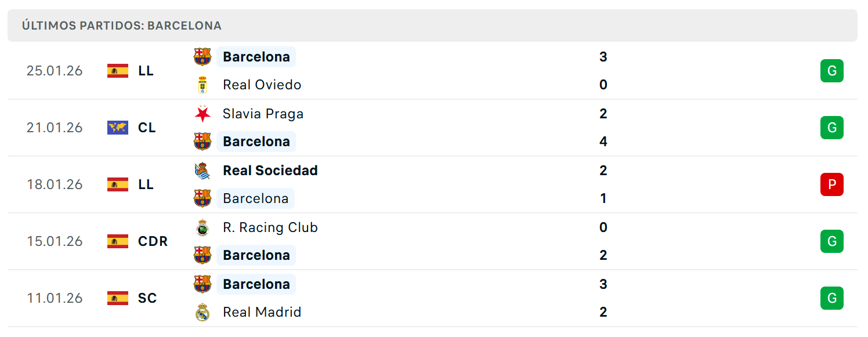Click the Real Madrid club crest
Viewport: 868px width, 337px height.
(x=202, y=312)
